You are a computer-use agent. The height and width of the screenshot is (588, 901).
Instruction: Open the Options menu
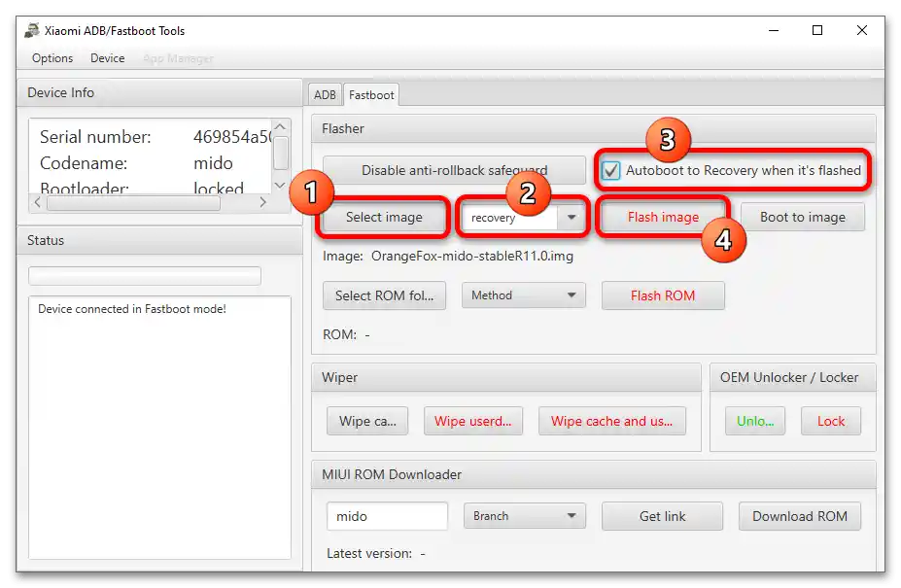(52, 58)
